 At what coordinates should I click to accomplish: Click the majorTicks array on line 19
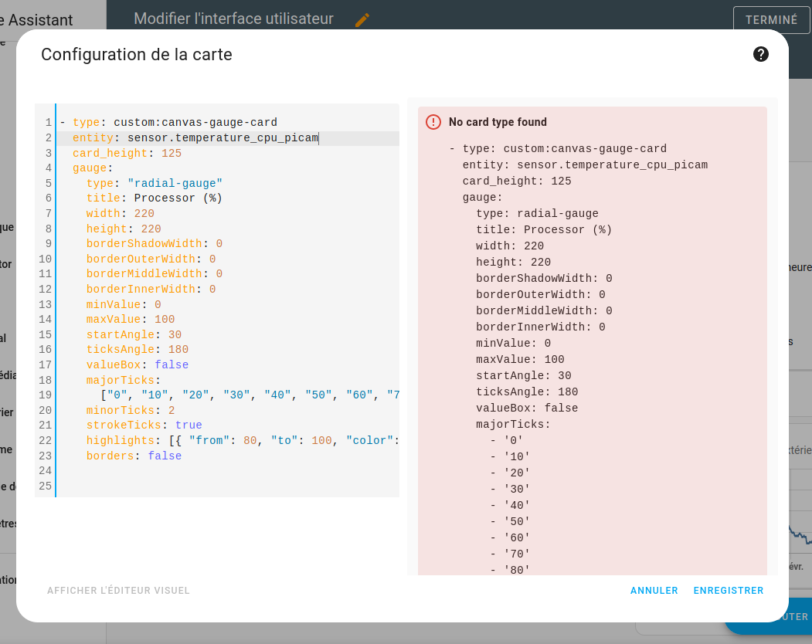tap(247, 395)
